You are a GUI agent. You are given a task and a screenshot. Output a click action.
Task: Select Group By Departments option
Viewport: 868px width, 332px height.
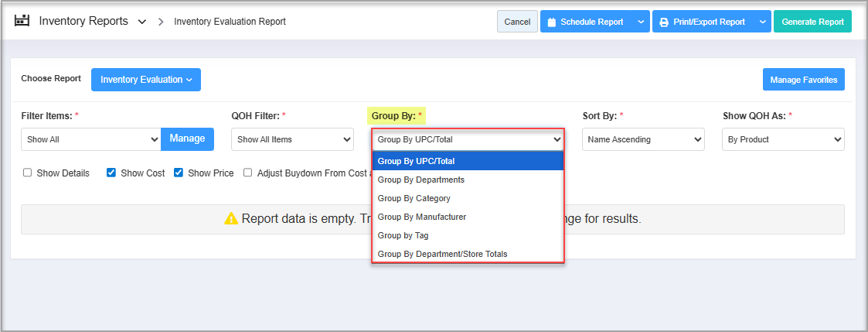(x=421, y=180)
